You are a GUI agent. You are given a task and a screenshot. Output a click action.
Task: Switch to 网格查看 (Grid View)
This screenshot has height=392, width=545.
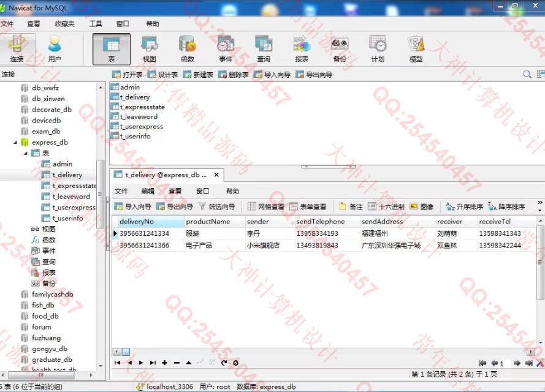click(266, 206)
